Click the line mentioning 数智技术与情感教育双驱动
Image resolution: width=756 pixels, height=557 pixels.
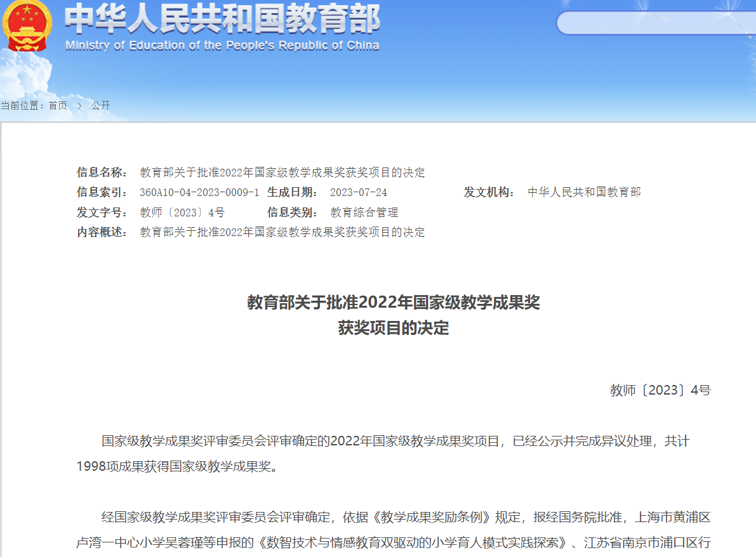point(394,543)
